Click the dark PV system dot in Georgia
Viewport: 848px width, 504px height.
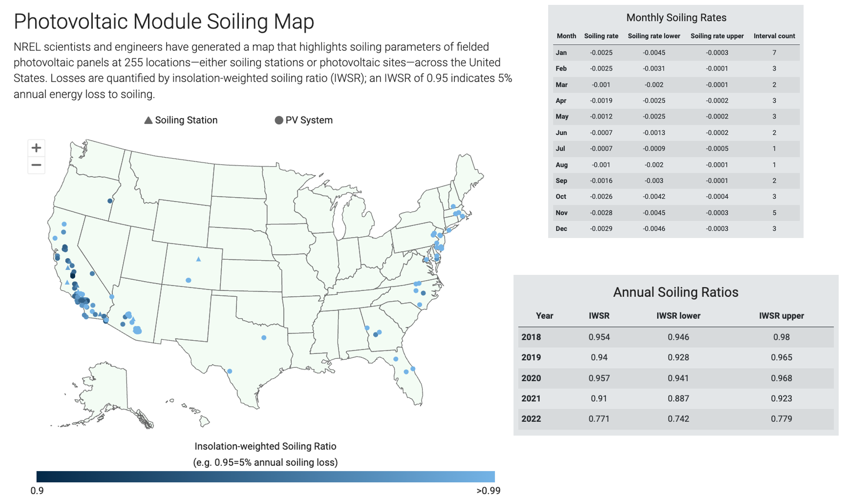tap(375, 335)
